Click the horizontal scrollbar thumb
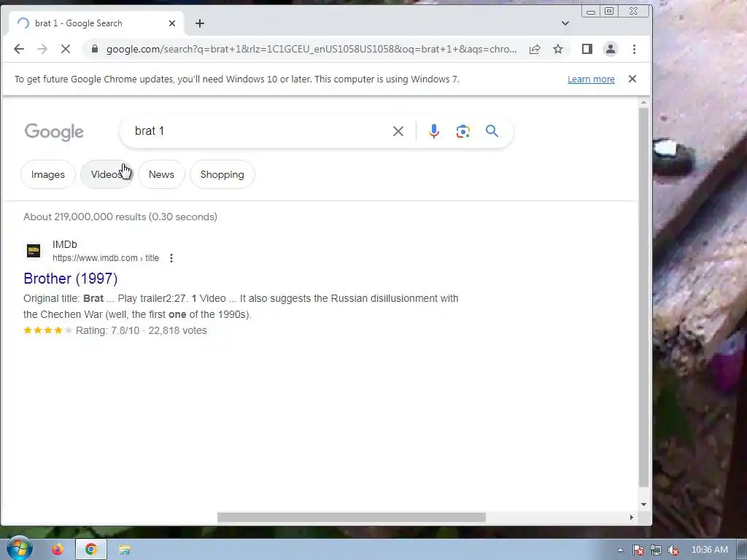Screen dimensions: 747x560 click(x=352, y=517)
